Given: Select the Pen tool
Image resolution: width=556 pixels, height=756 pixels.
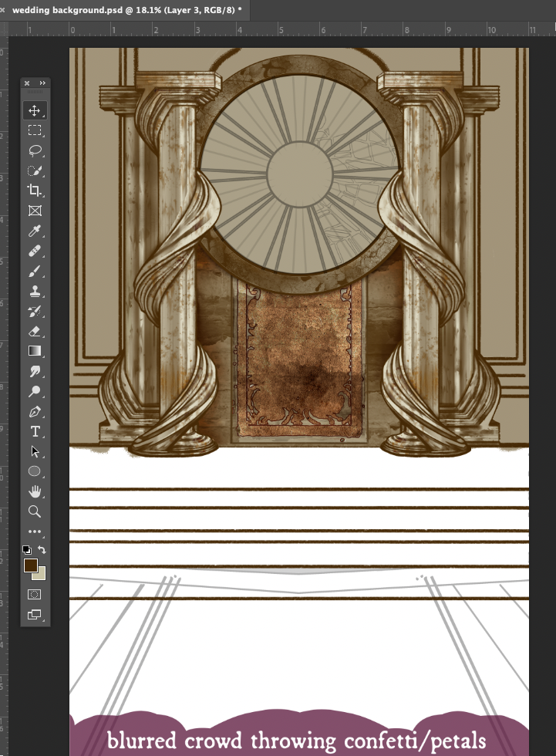Looking at the screenshot, I should point(35,411).
